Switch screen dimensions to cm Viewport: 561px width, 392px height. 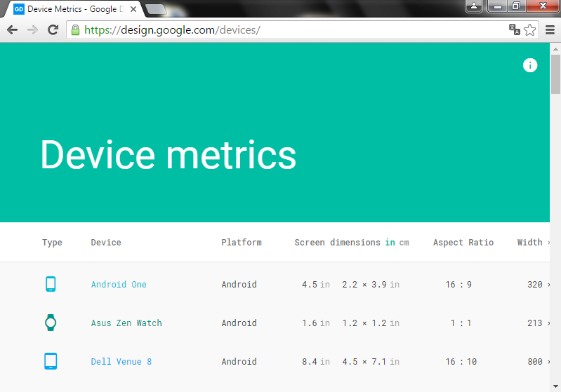(404, 243)
